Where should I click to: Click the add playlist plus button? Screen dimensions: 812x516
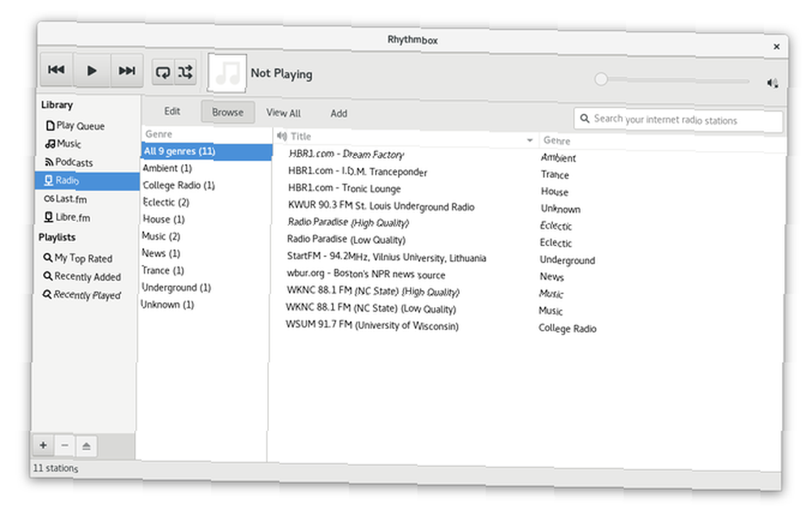pos(43,445)
